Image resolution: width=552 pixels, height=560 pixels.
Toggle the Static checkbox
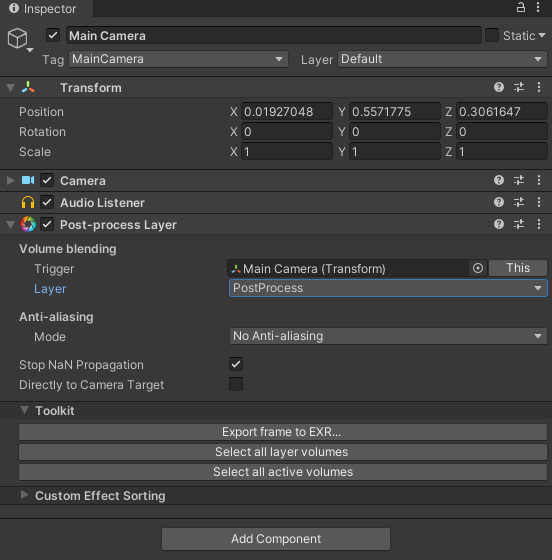click(492, 35)
